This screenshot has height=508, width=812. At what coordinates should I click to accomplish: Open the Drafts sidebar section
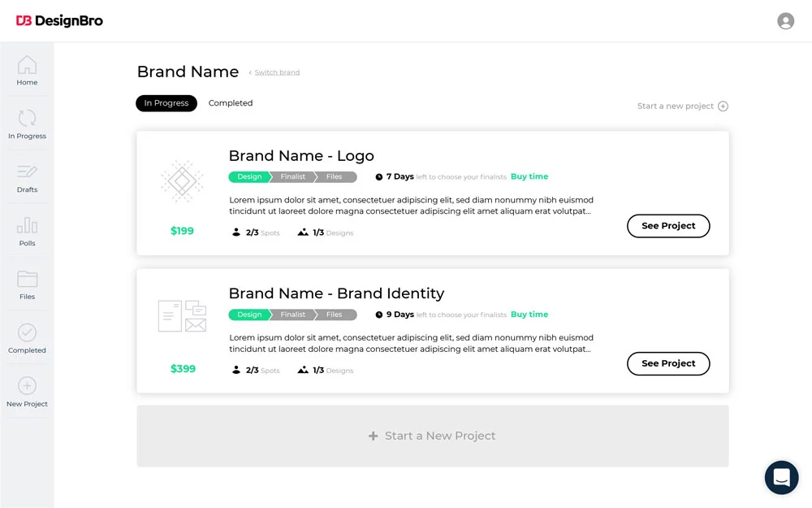(27, 177)
